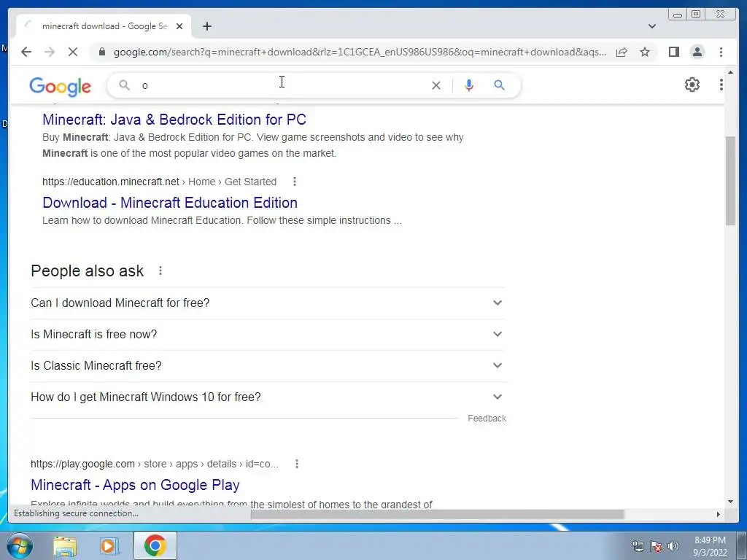Expand "How do I get Minecraft Windows 10"

pyautogui.click(x=267, y=397)
